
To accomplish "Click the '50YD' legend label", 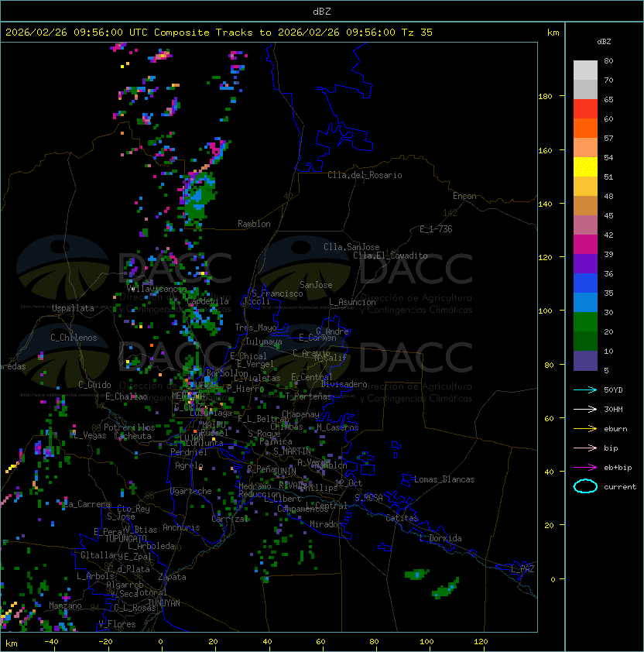I will coord(613,390).
